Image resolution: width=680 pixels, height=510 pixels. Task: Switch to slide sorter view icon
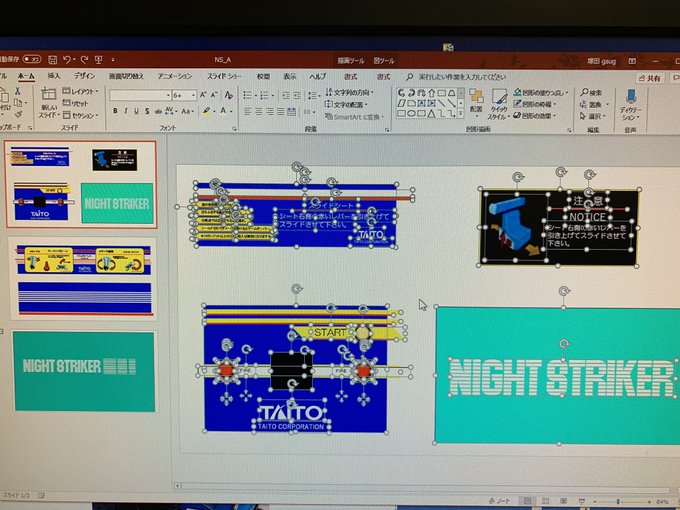click(546, 501)
